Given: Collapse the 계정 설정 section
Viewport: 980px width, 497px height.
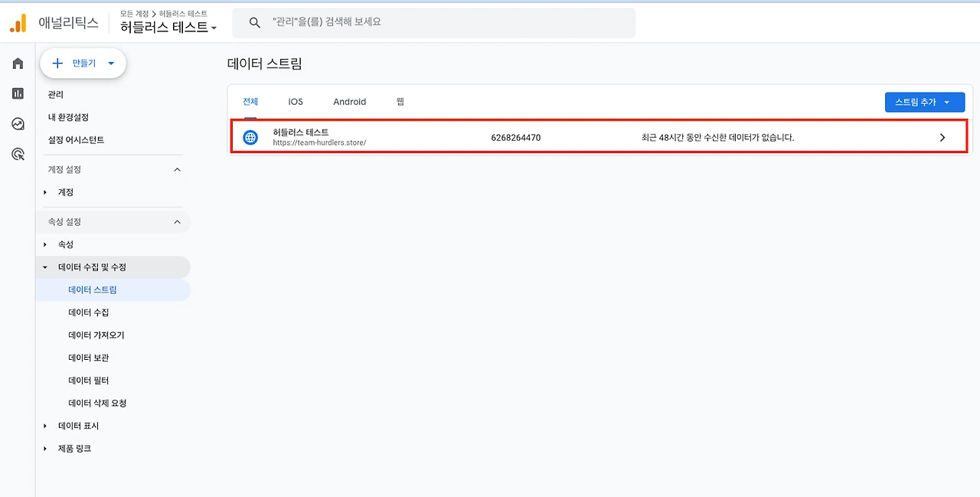Looking at the screenshot, I should (x=178, y=169).
